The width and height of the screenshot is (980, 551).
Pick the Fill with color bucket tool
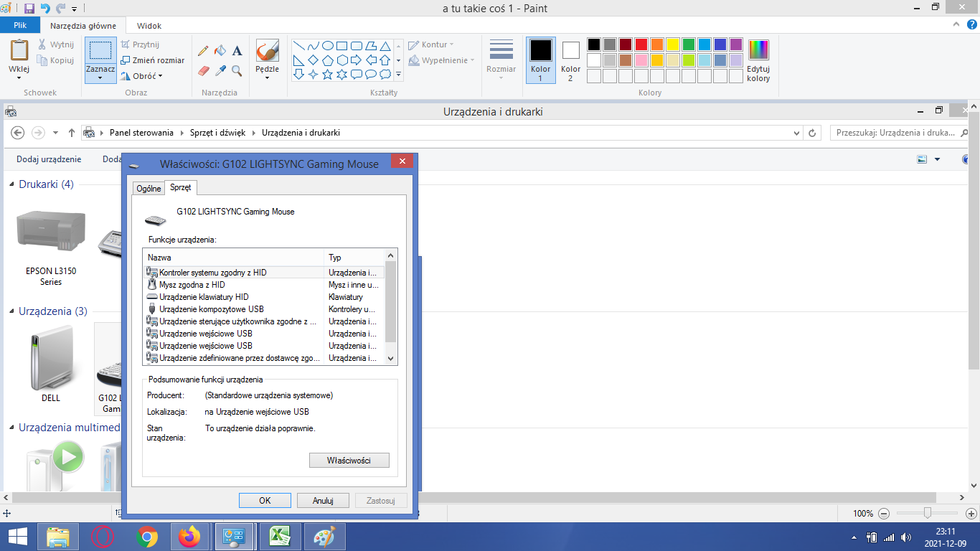point(220,51)
